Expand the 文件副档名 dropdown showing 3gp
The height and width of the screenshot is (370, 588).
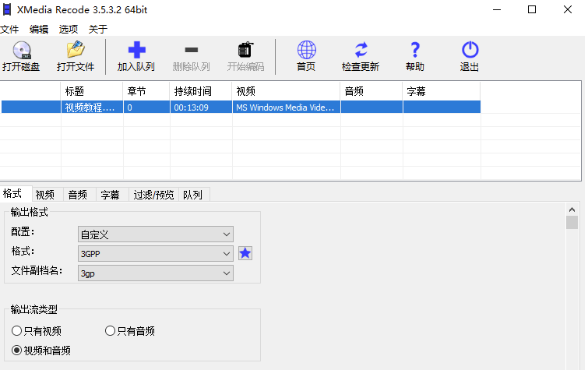coord(156,273)
